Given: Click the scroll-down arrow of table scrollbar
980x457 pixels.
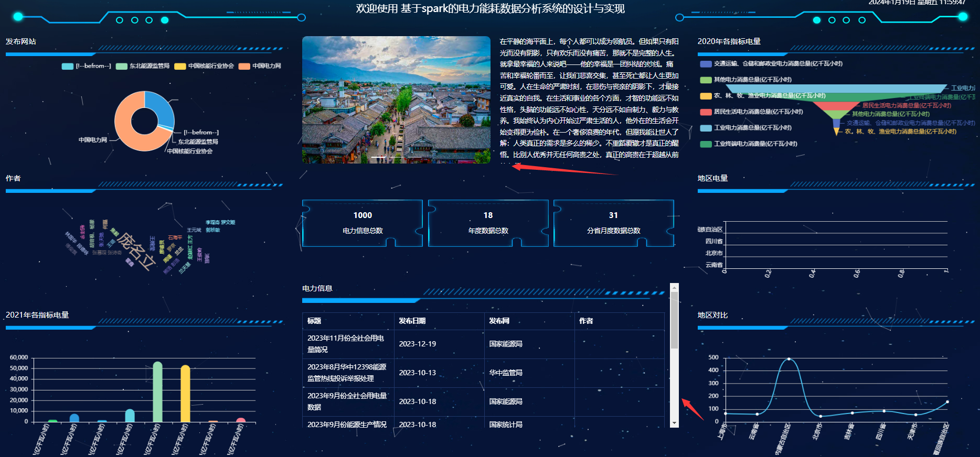Looking at the screenshot, I should (674, 423).
